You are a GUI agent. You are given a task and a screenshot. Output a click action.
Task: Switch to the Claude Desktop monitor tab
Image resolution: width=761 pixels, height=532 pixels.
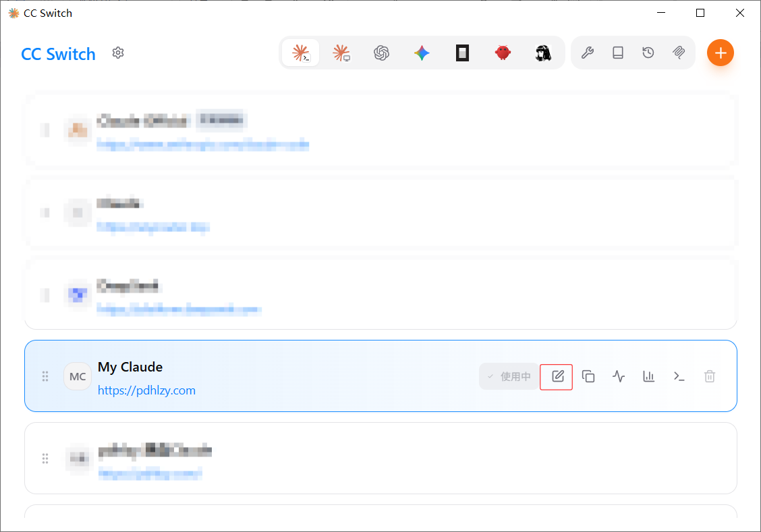[x=341, y=53]
